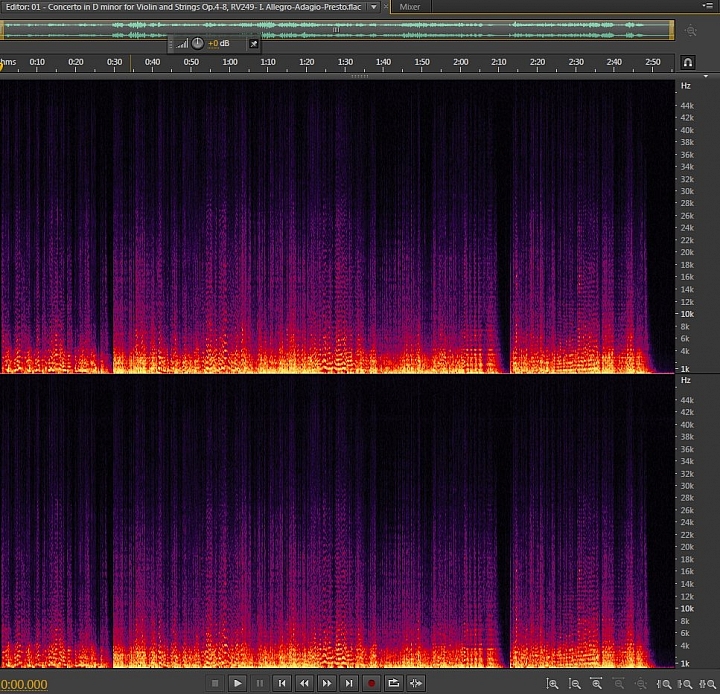Click the Rewind transport button

[x=304, y=683]
